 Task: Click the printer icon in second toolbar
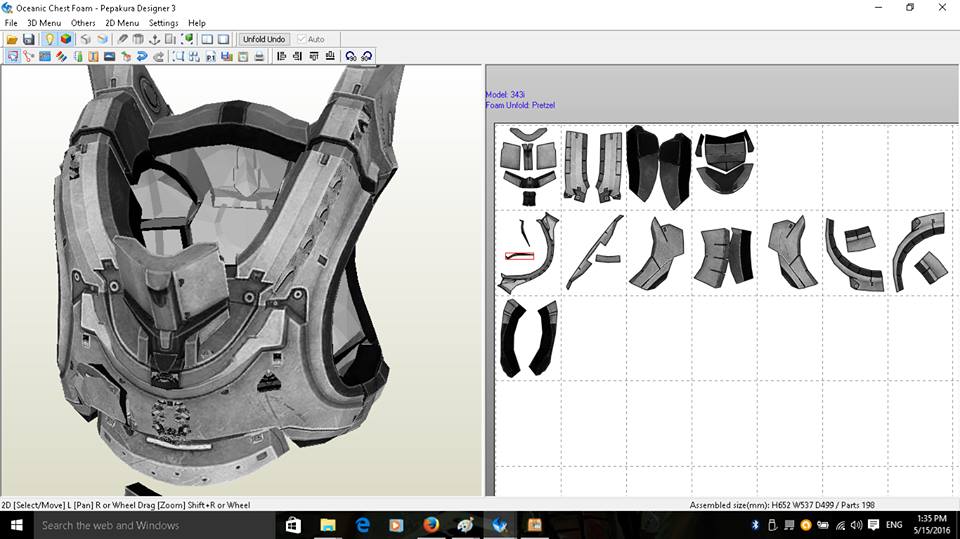click(x=259, y=56)
